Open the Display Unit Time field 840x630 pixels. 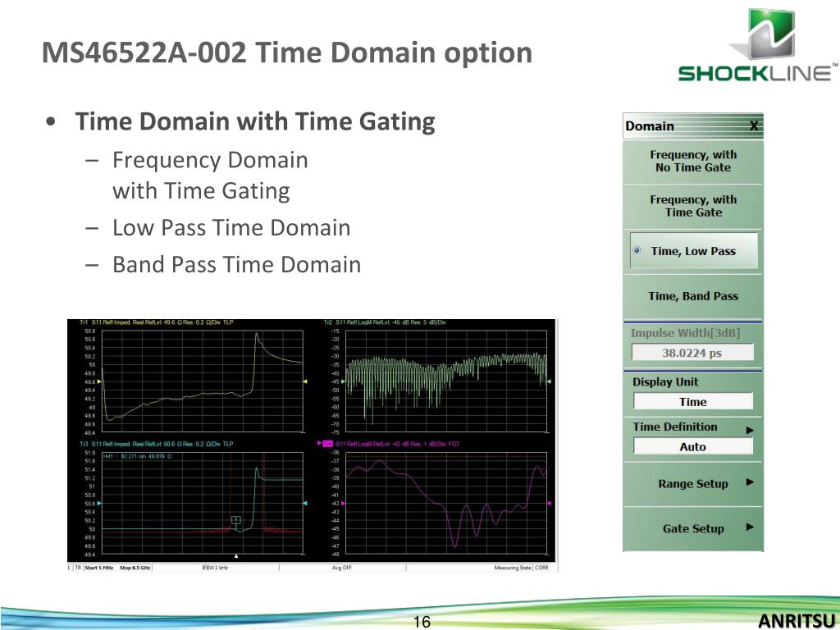(692, 401)
